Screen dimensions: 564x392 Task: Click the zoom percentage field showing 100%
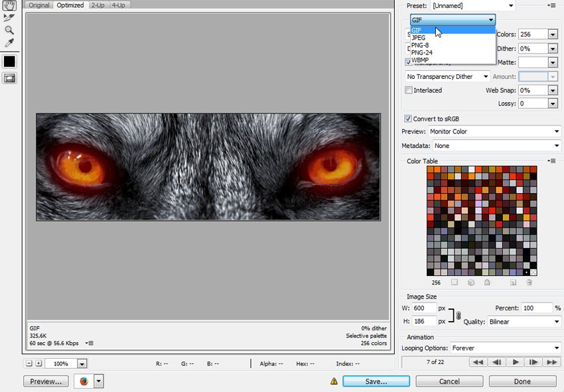(61, 363)
